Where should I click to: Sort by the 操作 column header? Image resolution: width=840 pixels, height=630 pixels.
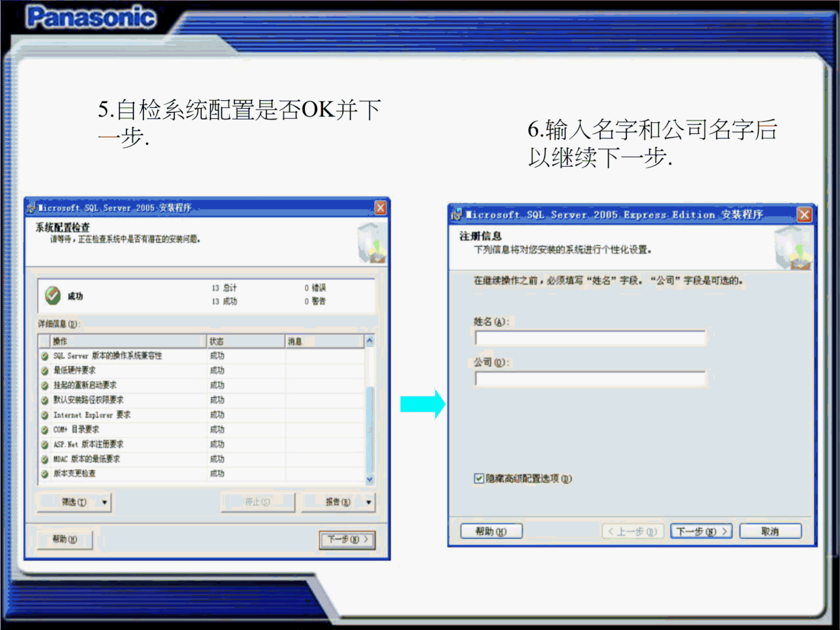pos(128,341)
